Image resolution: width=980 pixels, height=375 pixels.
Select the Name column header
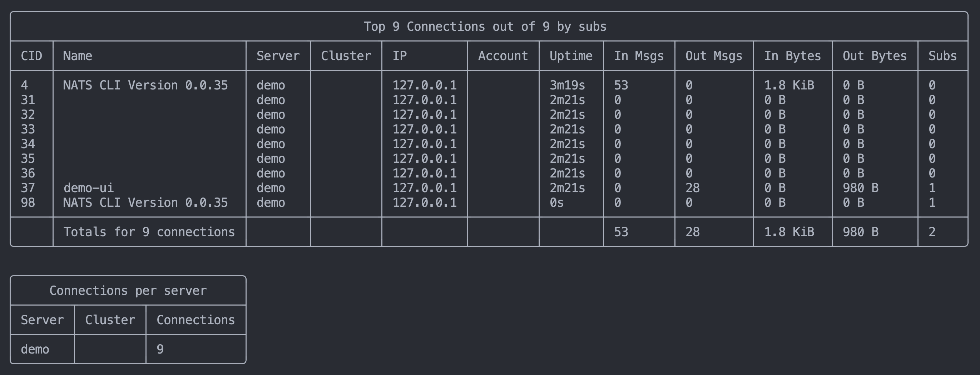78,56
